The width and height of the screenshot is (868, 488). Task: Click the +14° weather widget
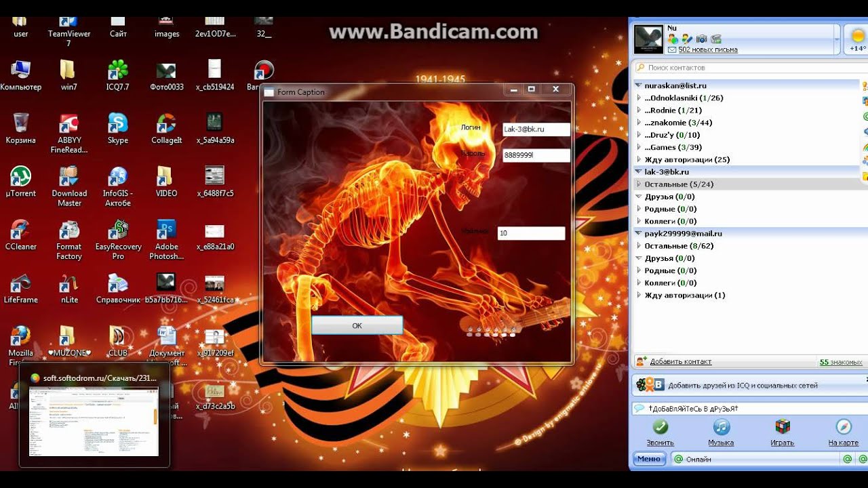click(857, 40)
